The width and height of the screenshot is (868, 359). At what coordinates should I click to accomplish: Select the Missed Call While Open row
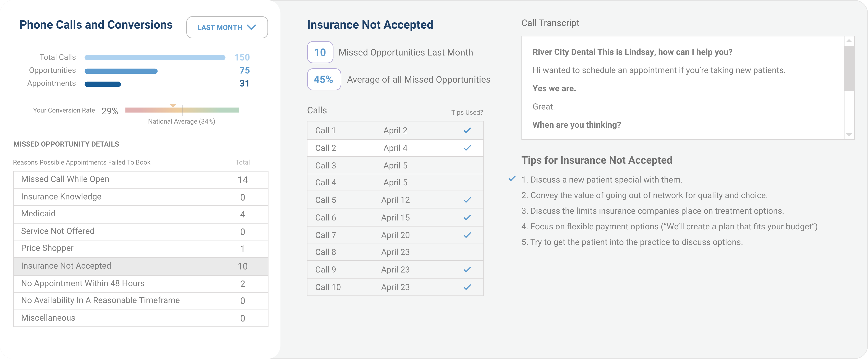tap(141, 179)
